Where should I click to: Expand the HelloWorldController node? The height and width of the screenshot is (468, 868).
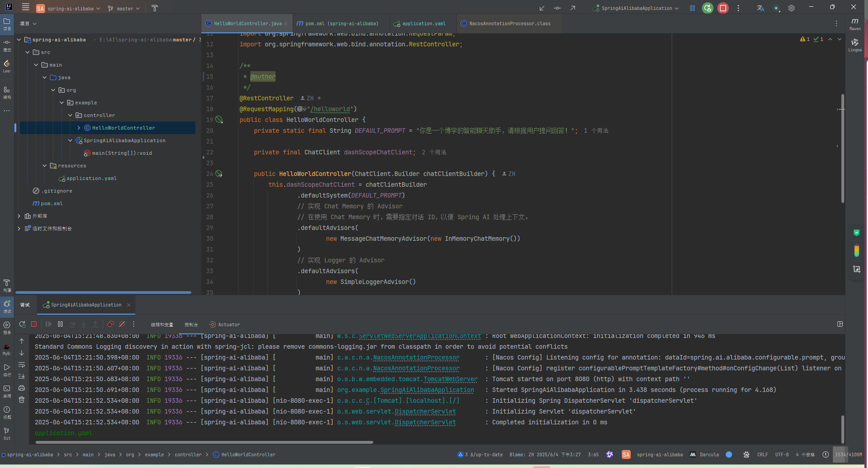point(79,128)
